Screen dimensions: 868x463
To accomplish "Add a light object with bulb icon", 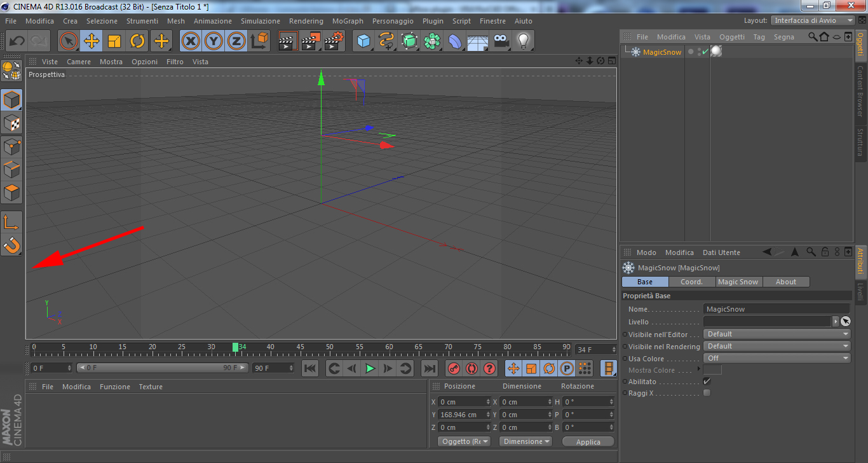I will click(x=523, y=41).
